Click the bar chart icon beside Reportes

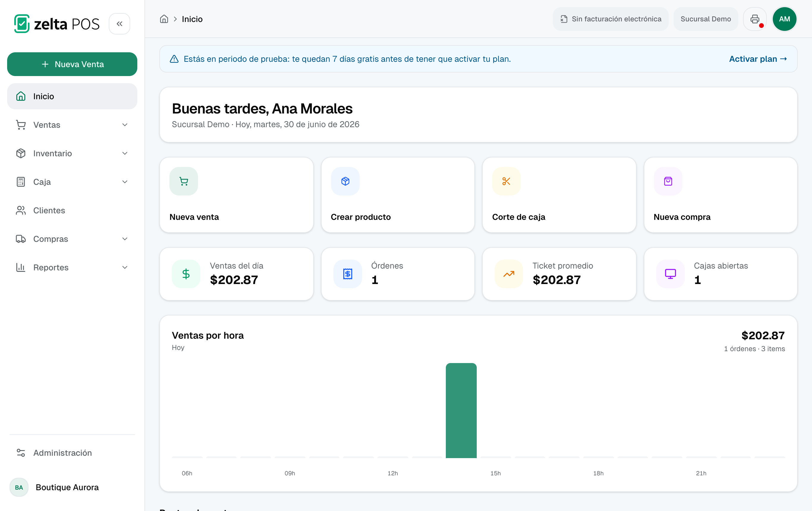(21, 268)
